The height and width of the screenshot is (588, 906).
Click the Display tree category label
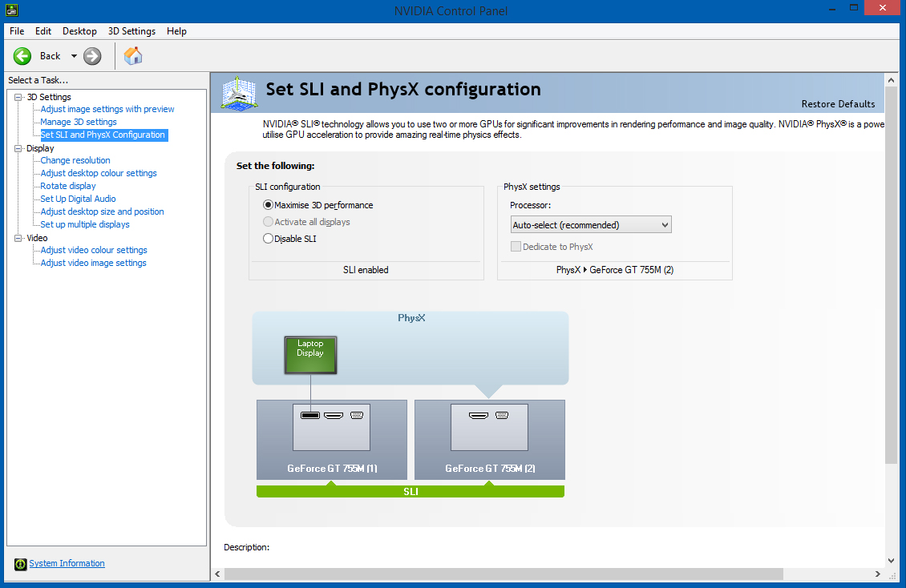point(40,148)
